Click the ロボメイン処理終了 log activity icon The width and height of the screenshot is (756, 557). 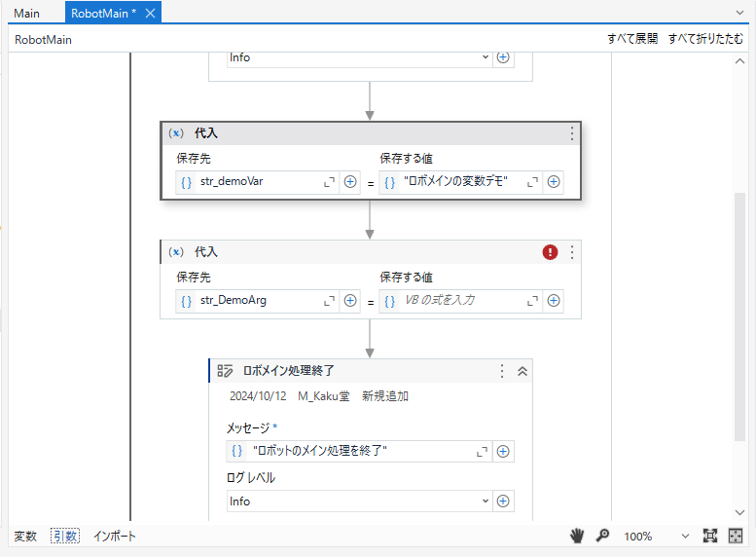[x=225, y=371]
